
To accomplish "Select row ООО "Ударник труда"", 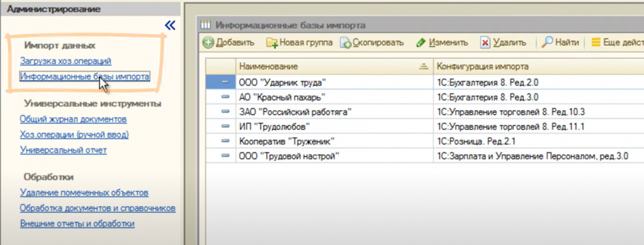I will click(425, 83).
